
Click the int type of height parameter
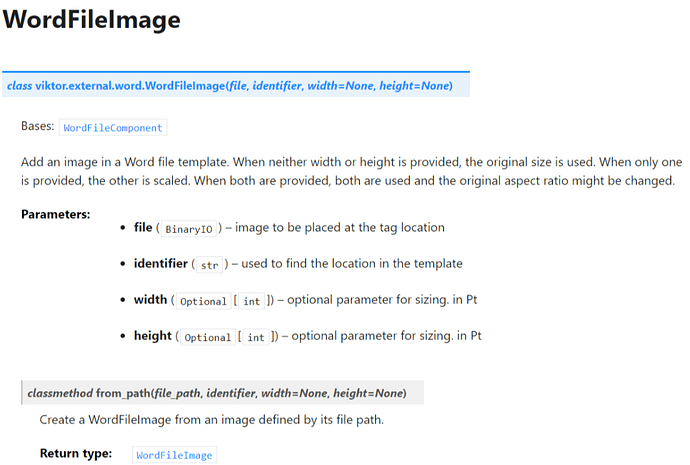pos(256,337)
